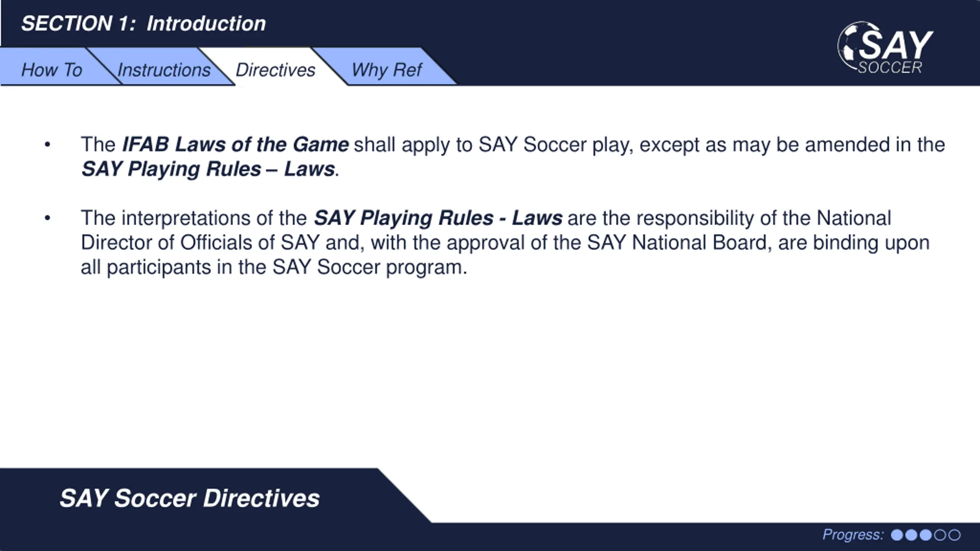Click the Progress: label
980x551 pixels.
(x=853, y=535)
